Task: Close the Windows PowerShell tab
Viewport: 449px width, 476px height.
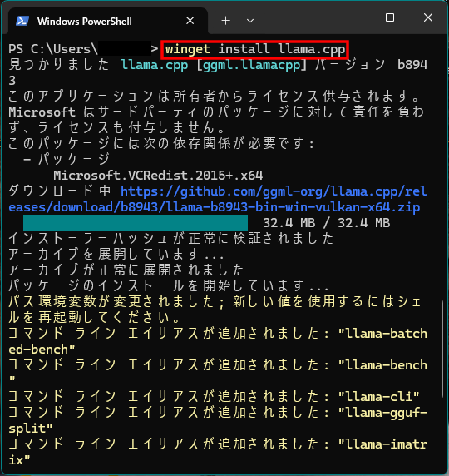Action: (190, 21)
